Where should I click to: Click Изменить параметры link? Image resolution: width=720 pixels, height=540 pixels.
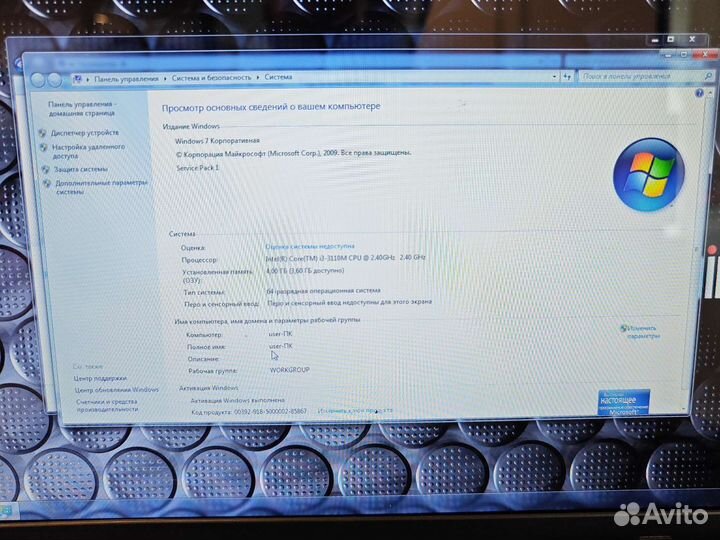[643, 332]
